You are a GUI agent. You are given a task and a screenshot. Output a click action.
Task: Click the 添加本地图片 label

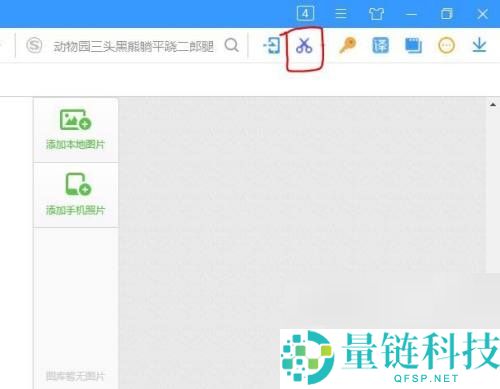pos(75,144)
